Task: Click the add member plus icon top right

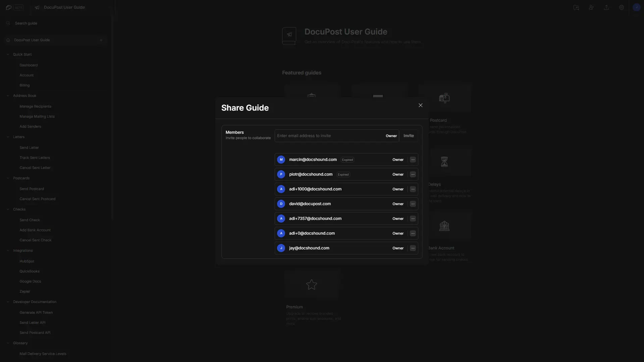Action: pyautogui.click(x=591, y=7)
